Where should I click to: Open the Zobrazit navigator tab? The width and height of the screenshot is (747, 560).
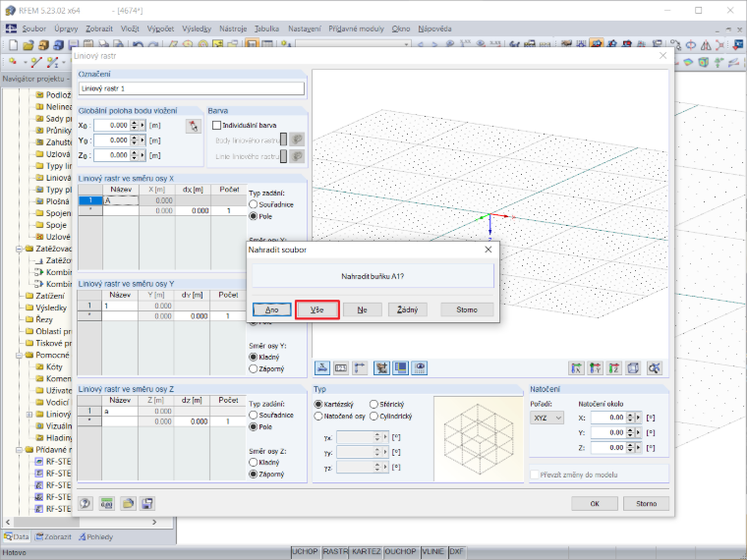point(53,536)
